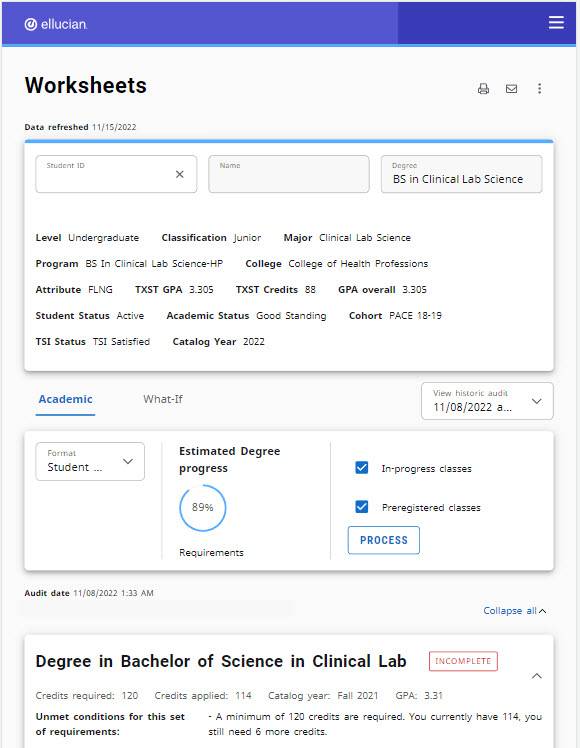Click the Name field

pyautogui.click(x=289, y=174)
